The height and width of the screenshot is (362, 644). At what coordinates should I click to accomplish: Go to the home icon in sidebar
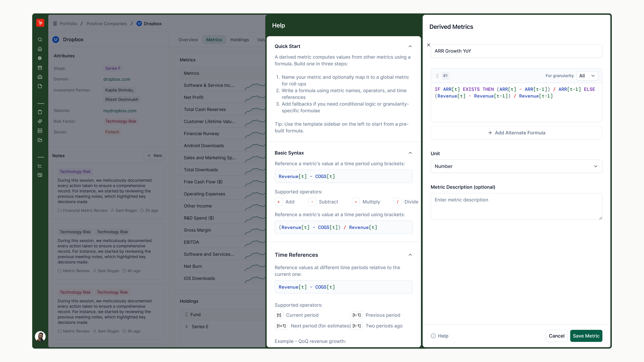[x=40, y=49]
